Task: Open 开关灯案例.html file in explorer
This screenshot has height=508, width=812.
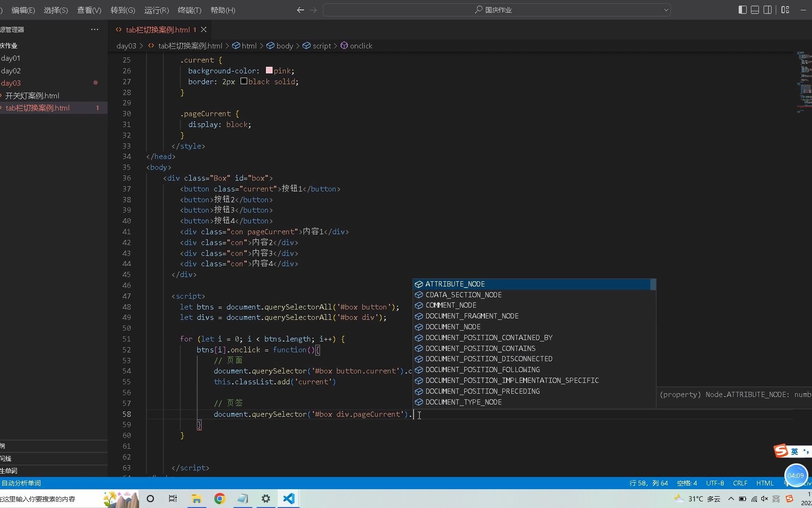Action: pos(32,95)
